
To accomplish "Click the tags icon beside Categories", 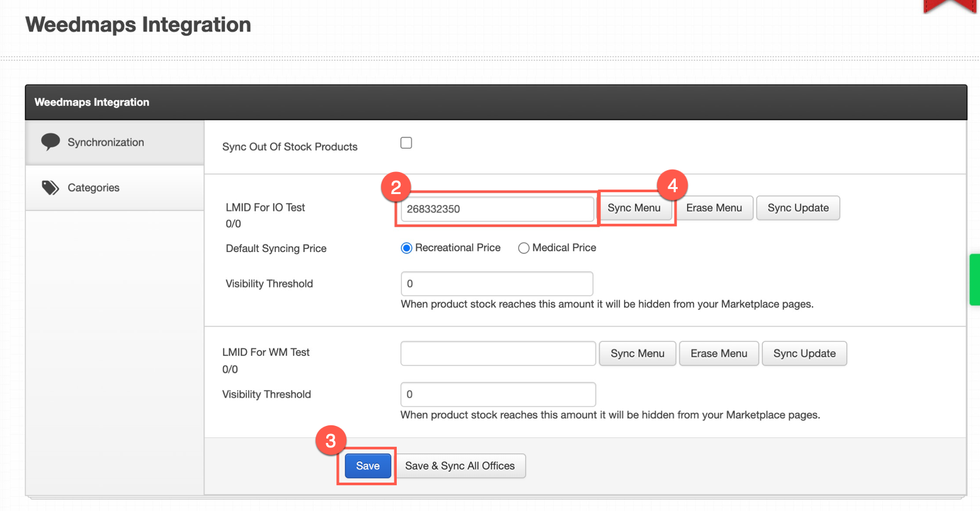I will pyautogui.click(x=50, y=188).
